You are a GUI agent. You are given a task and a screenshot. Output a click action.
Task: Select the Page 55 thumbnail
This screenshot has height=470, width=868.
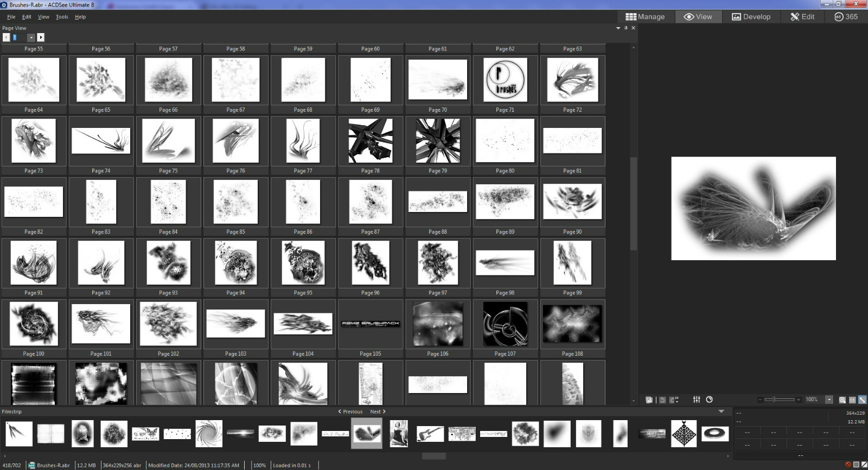(34, 80)
